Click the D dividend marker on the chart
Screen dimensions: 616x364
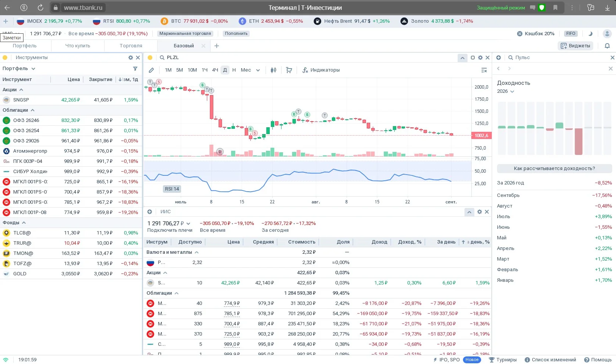coord(220,152)
